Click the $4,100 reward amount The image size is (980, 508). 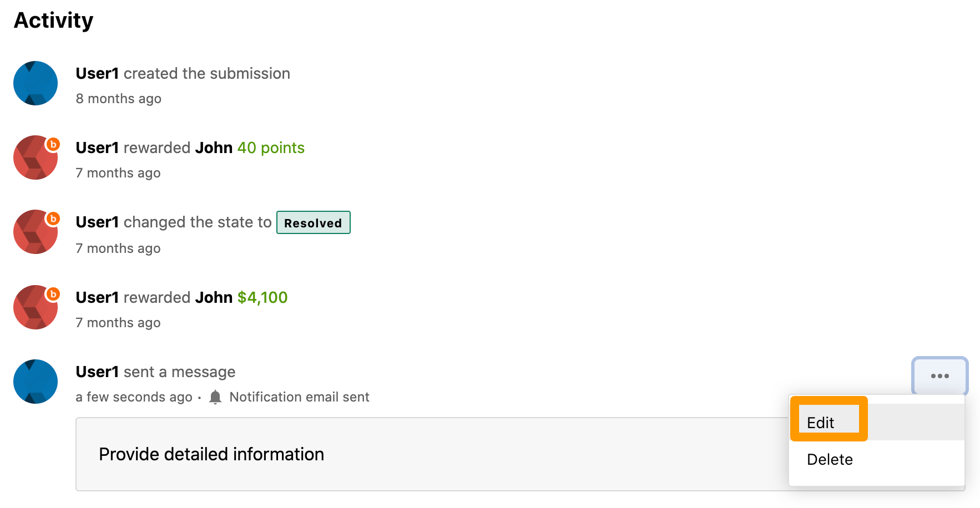(x=262, y=297)
